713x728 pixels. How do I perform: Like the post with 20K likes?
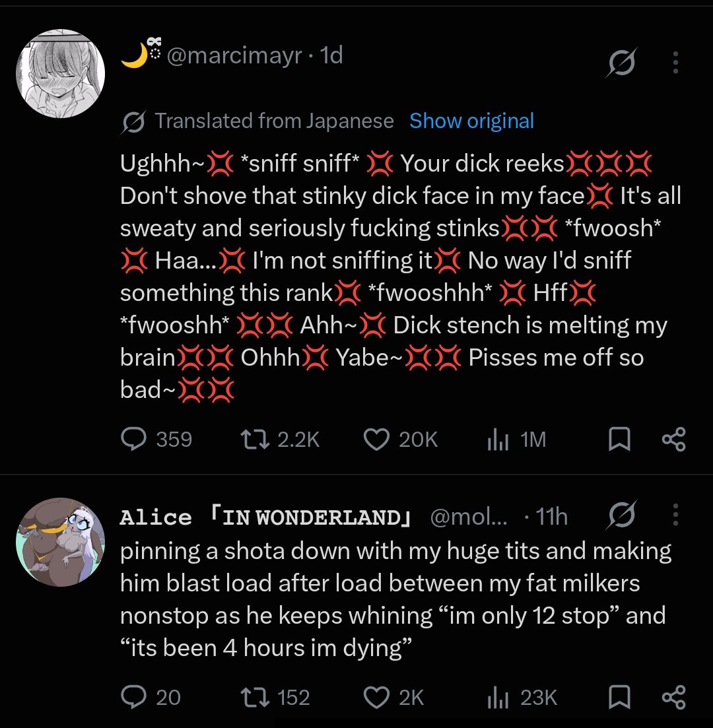click(400, 439)
